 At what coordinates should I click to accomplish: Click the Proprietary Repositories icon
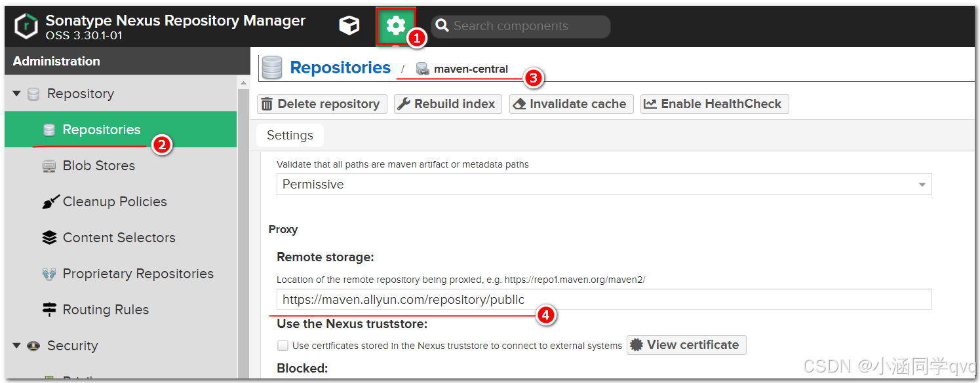49,274
